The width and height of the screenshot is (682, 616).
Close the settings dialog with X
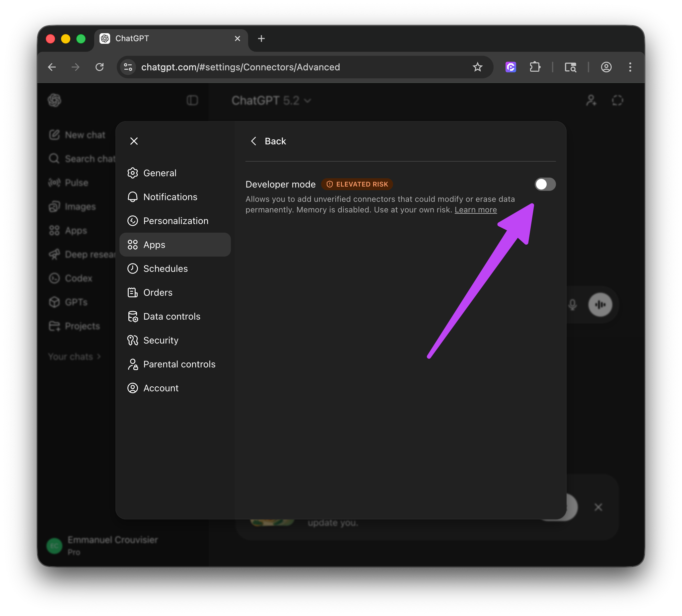tap(134, 141)
